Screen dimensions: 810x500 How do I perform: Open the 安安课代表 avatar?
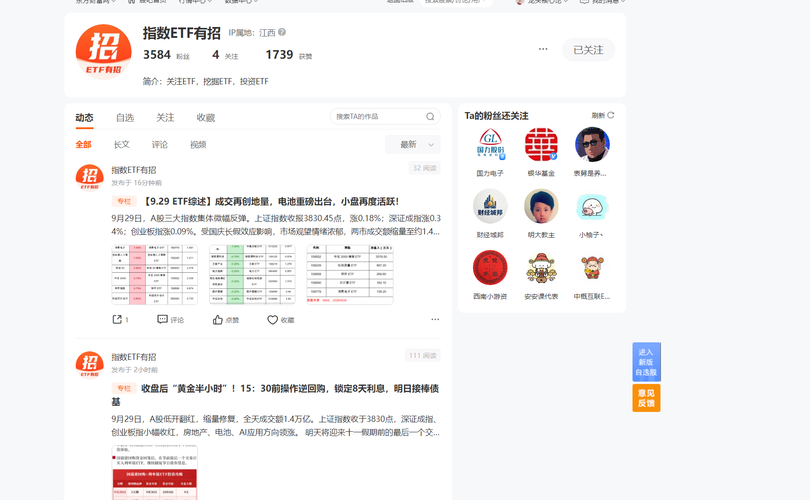541,268
